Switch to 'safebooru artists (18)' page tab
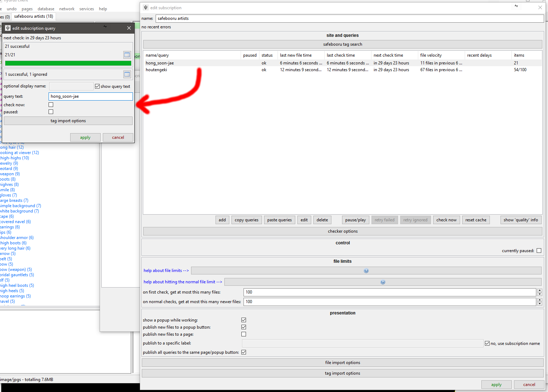This screenshot has width=548, height=392. (x=34, y=16)
